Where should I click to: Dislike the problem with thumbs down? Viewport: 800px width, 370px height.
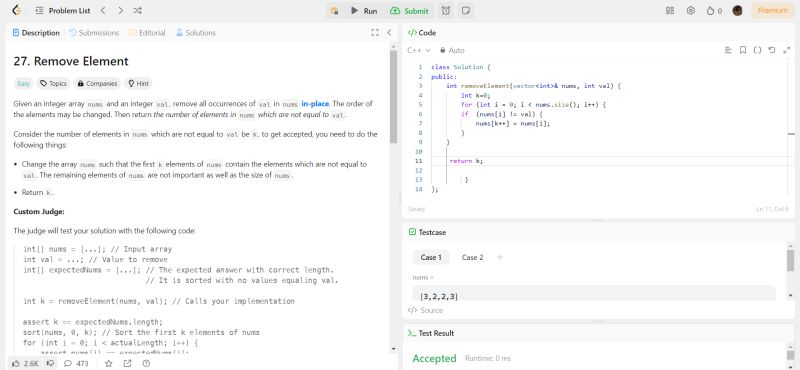pyautogui.click(x=51, y=363)
